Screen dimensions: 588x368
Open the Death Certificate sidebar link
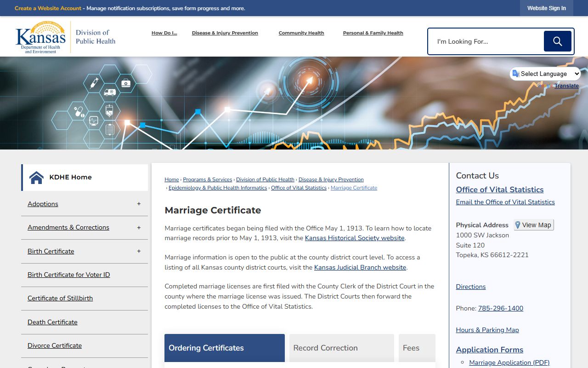click(52, 322)
